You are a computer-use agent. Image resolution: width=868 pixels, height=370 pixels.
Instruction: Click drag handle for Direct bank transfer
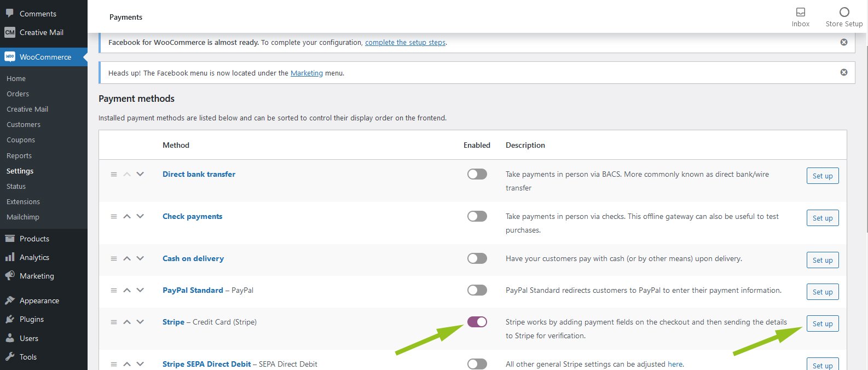pyautogui.click(x=114, y=174)
